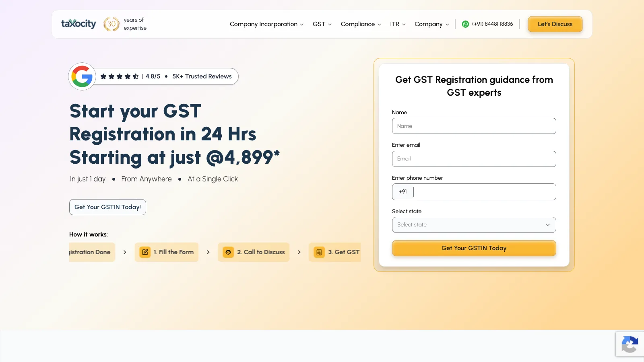
Task: Click the 4.8/5 rating text
Action: tap(153, 76)
